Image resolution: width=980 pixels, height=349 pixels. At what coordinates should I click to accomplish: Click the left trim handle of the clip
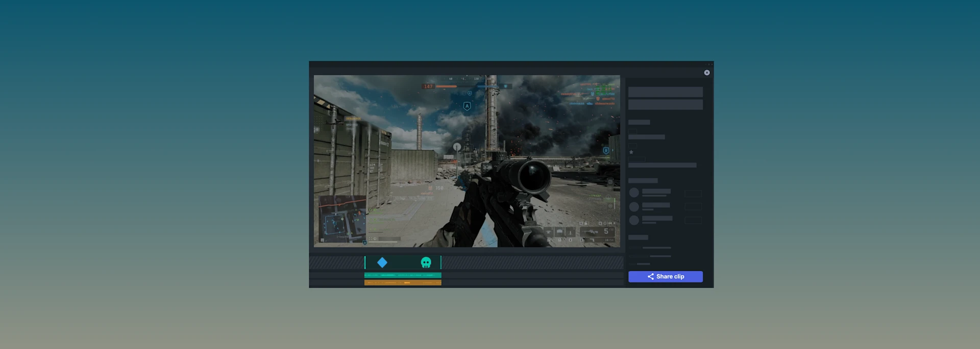click(365, 263)
